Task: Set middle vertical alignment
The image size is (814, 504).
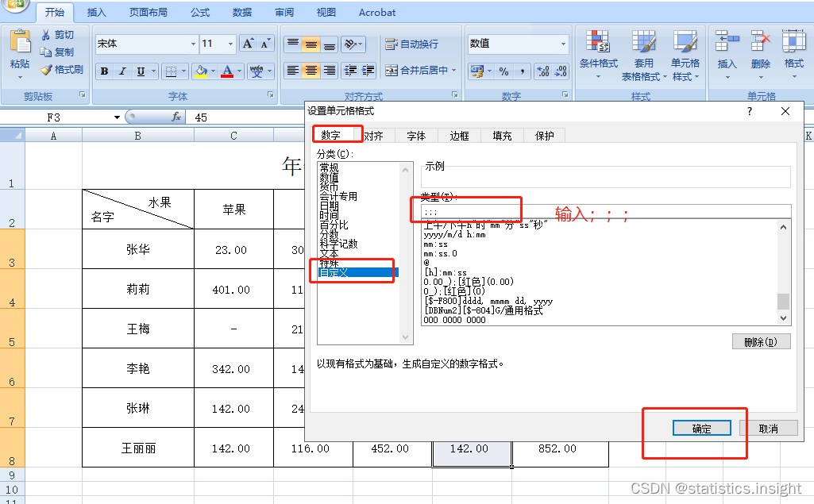Action: click(311, 44)
